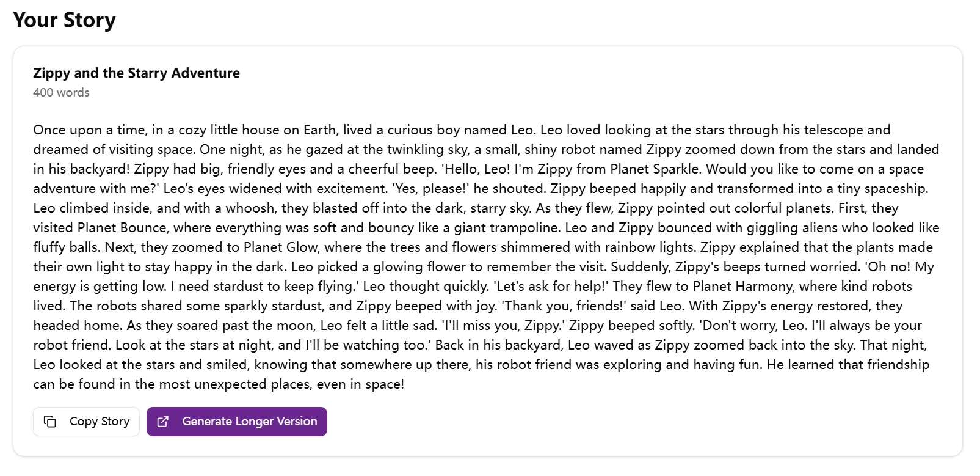Image resolution: width=980 pixels, height=476 pixels.
Task: Click the final sentence about friendship
Action: tap(220, 384)
